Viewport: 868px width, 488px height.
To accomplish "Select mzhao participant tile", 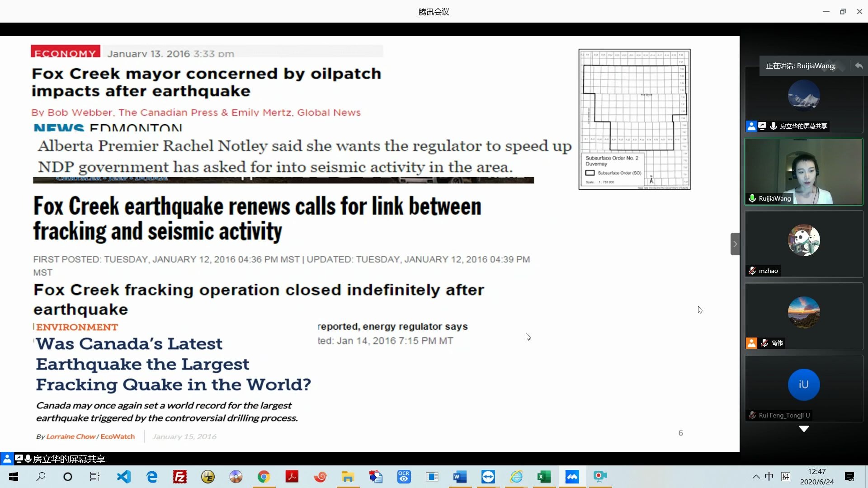I will (x=804, y=244).
